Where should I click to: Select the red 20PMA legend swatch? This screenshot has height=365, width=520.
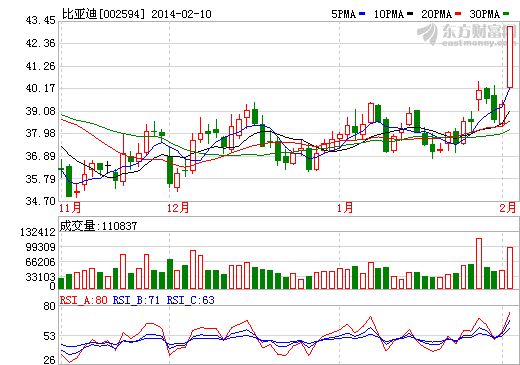tap(458, 14)
